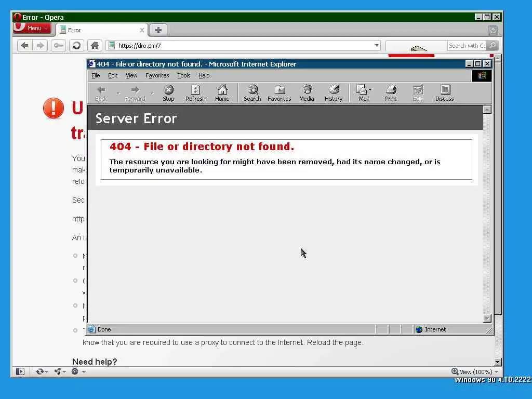Click the Internet zone indicator in IE status bar

point(431,329)
